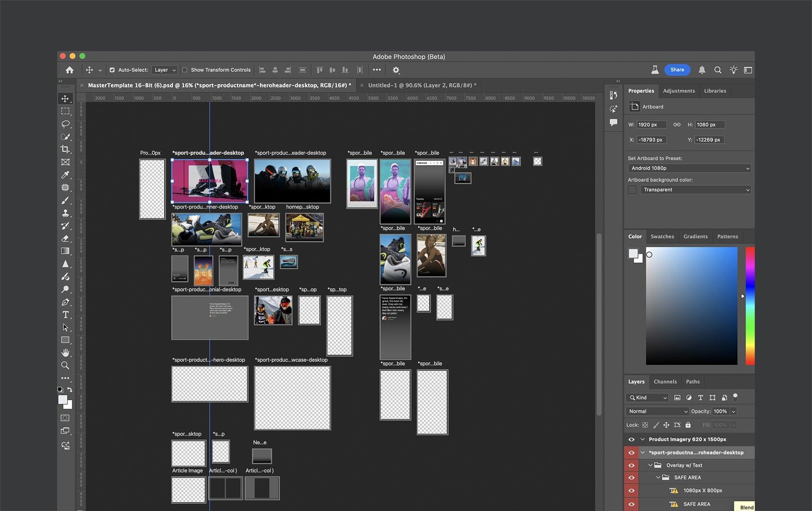Switch to Untitled-1 document tab

pos(422,85)
